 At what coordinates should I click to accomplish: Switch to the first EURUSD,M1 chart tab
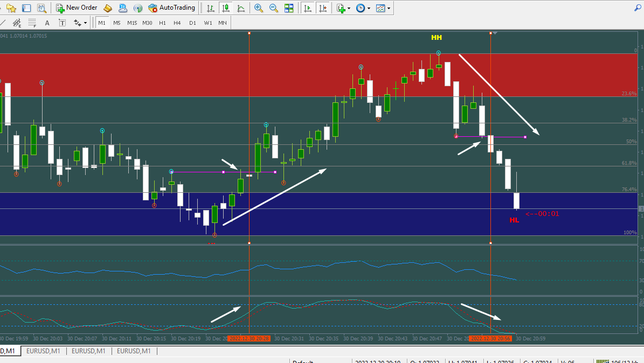click(43, 351)
